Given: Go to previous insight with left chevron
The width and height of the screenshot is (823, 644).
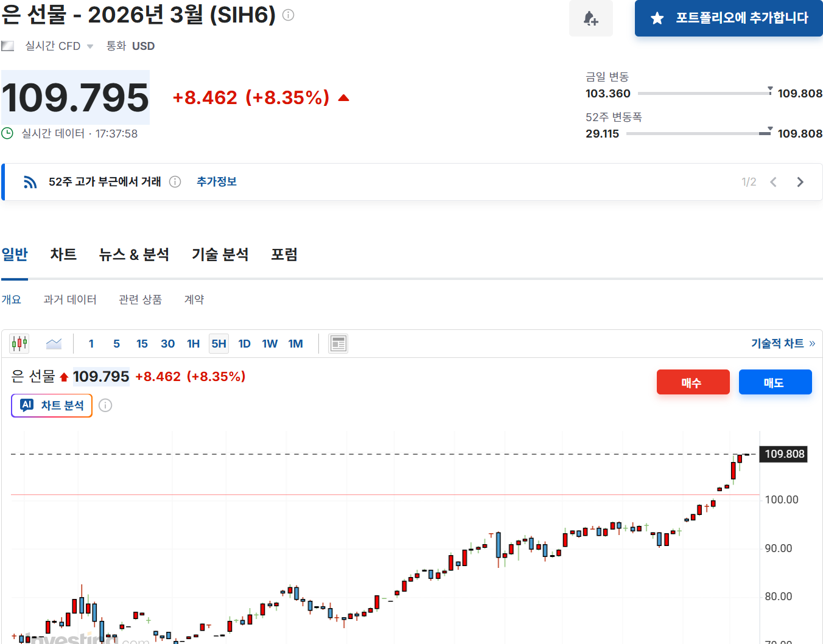Looking at the screenshot, I should (773, 182).
